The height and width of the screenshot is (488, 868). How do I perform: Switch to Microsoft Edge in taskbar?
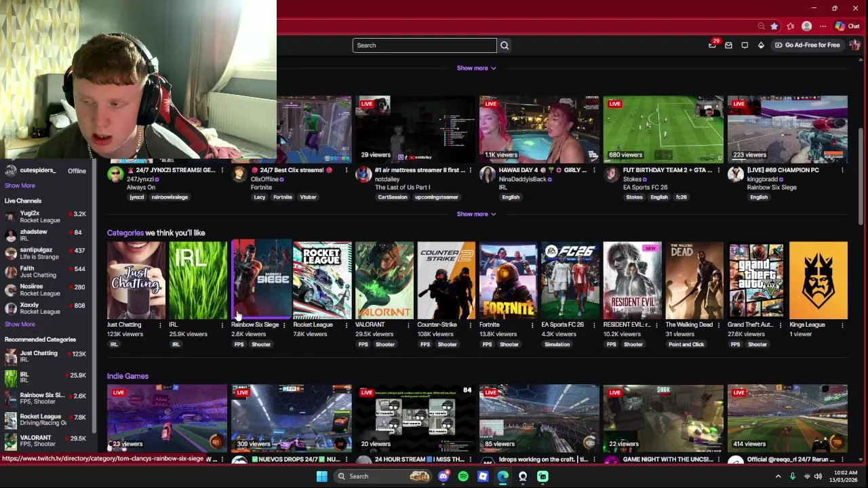tap(502, 476)
